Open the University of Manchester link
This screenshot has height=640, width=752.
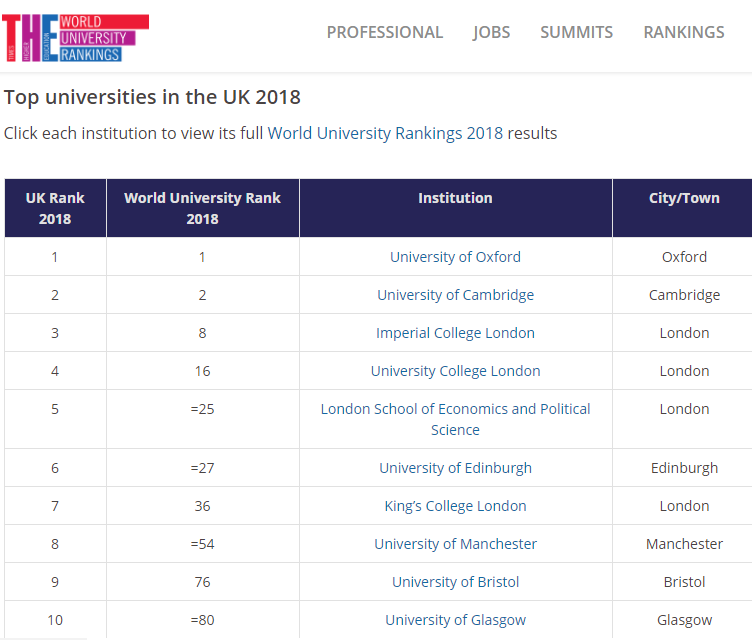[x=455, y=544]
